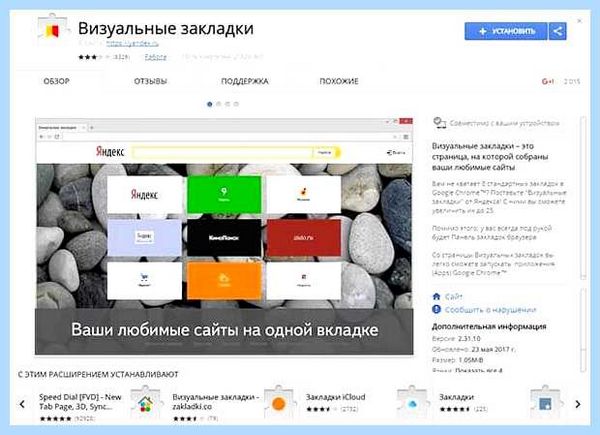Click the Визуальные закладки zakladki.co puzzle icon
The height and width of the screenshot is (435, 600).
click(145, 403)
